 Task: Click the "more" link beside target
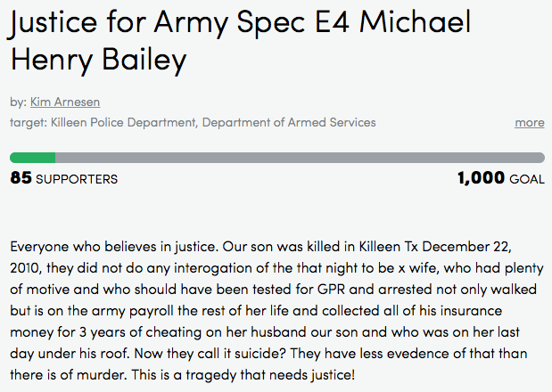click(530, 122)
